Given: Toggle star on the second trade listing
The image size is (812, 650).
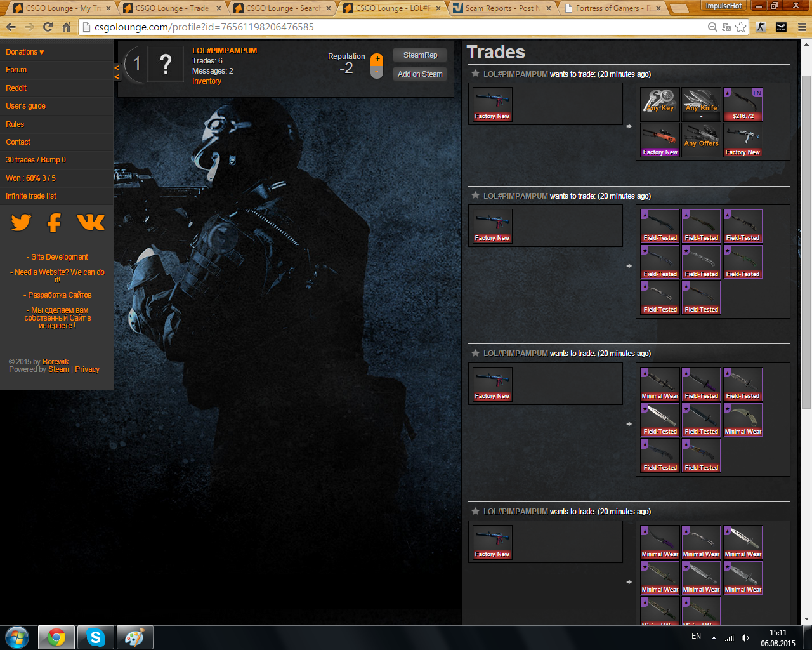Looking at the screenshot, I should [475, 196].
